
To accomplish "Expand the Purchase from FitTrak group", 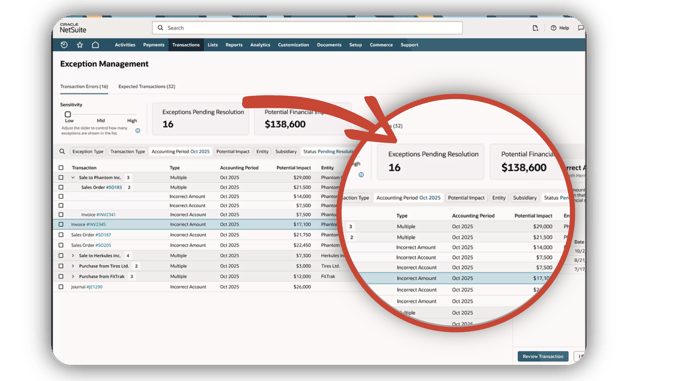I will click(x=73, y=276).
